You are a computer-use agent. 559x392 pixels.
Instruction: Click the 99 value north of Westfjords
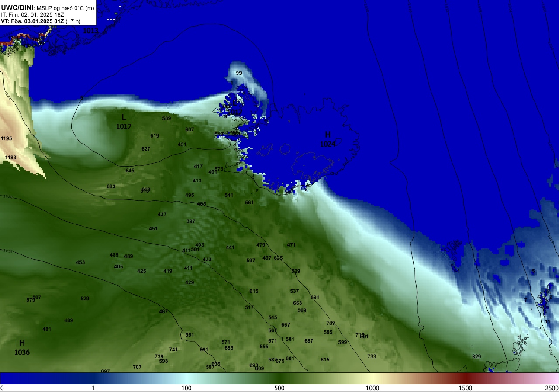(239, 73)
